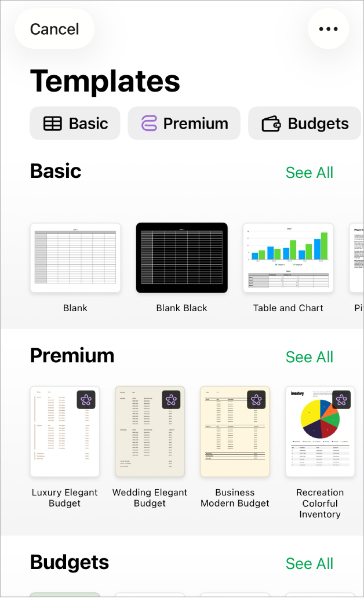Cancel template selection
364x598 pixels.
coord(54,28)
